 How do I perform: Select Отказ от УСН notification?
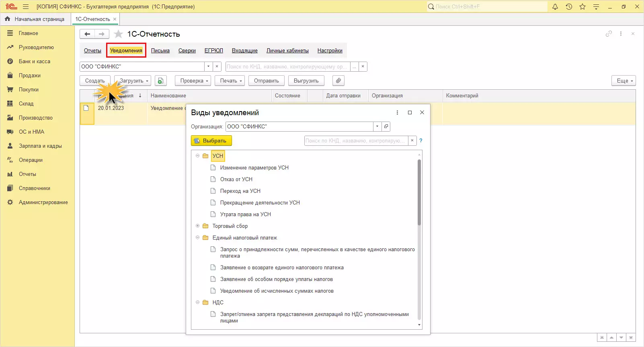pos(236,179)
